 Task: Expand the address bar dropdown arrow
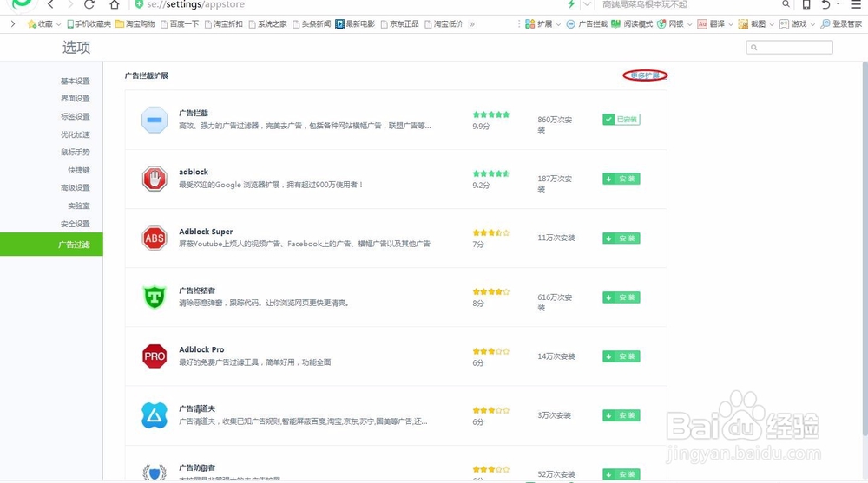(587, 4)
